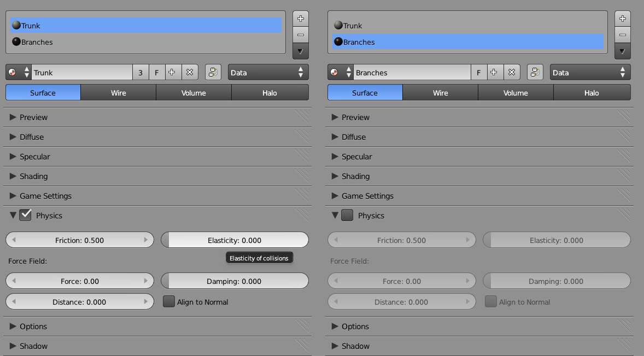Enable Physics for the Branches material
Viewport: 644px width, 356px height.
pyautogui.click(x=347, y=215)
